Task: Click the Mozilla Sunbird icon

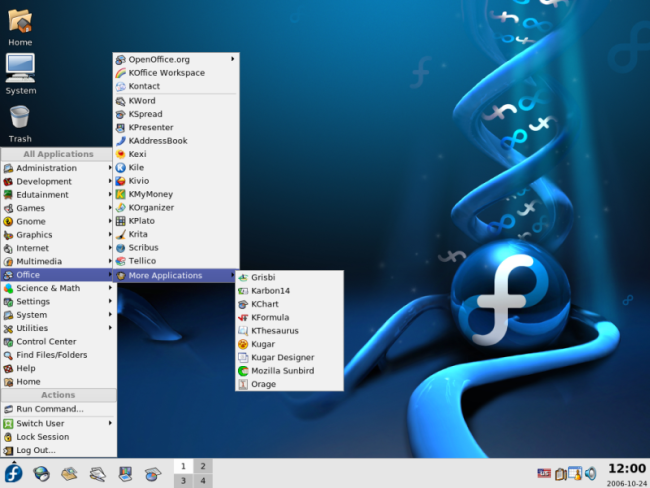Action: pyautogui.click(x=243, y=371)
